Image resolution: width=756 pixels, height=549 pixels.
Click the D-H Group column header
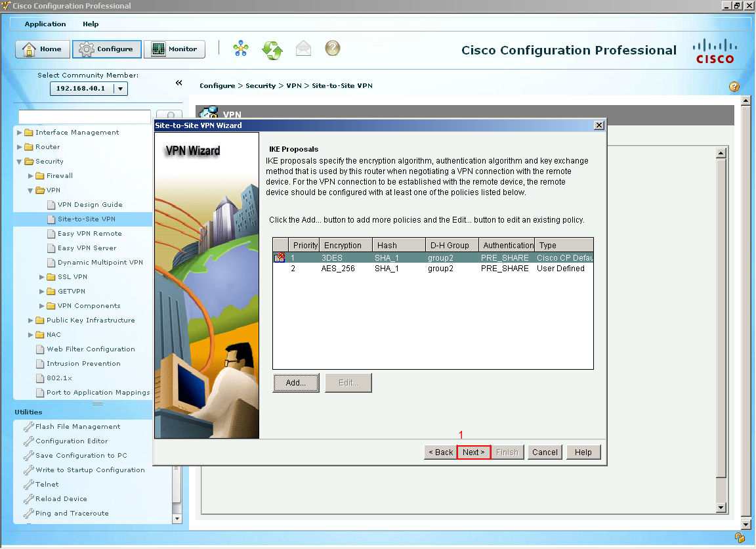coord(451,246)
